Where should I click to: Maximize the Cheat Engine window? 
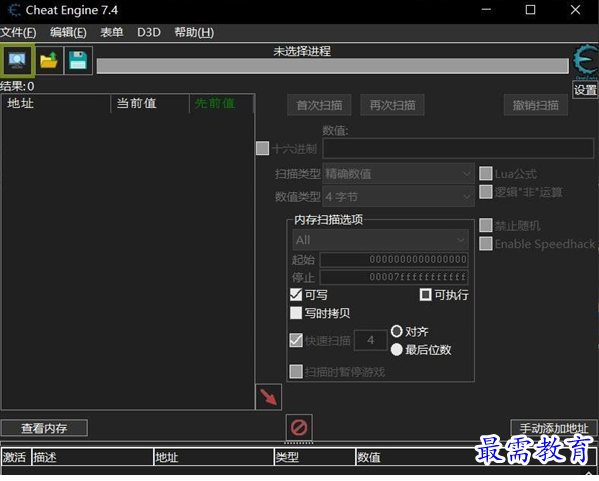click(530, 10)
